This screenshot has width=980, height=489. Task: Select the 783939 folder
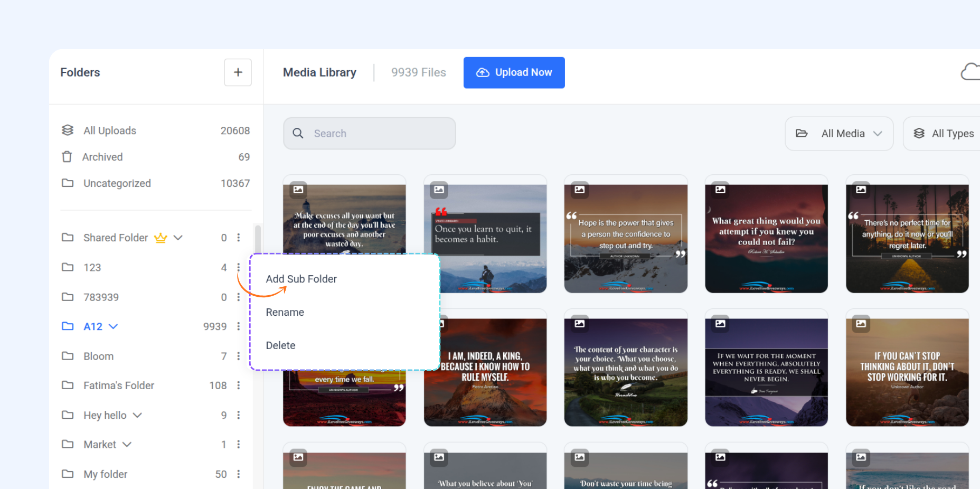101,297
